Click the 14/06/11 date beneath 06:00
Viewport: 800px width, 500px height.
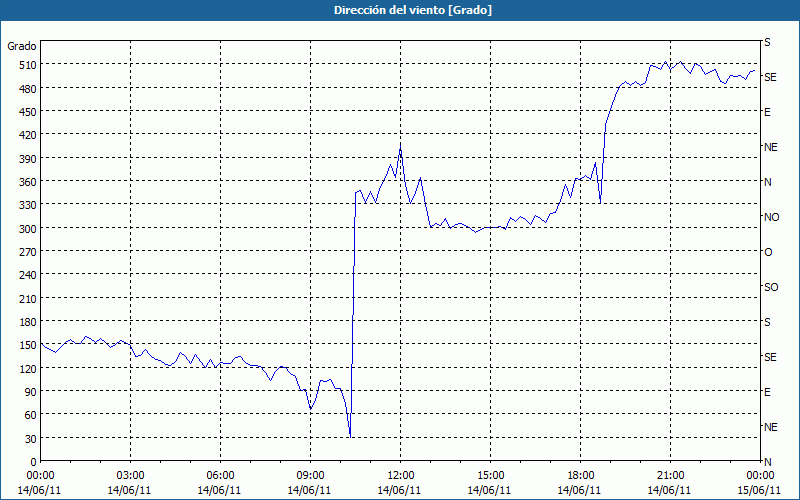(219, 491)
